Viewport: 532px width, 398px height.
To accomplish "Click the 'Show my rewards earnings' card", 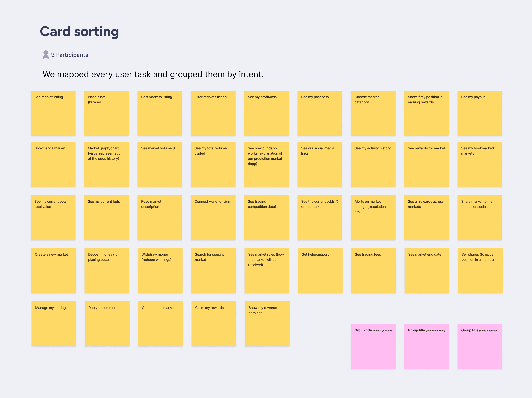I will click(267, 324).
